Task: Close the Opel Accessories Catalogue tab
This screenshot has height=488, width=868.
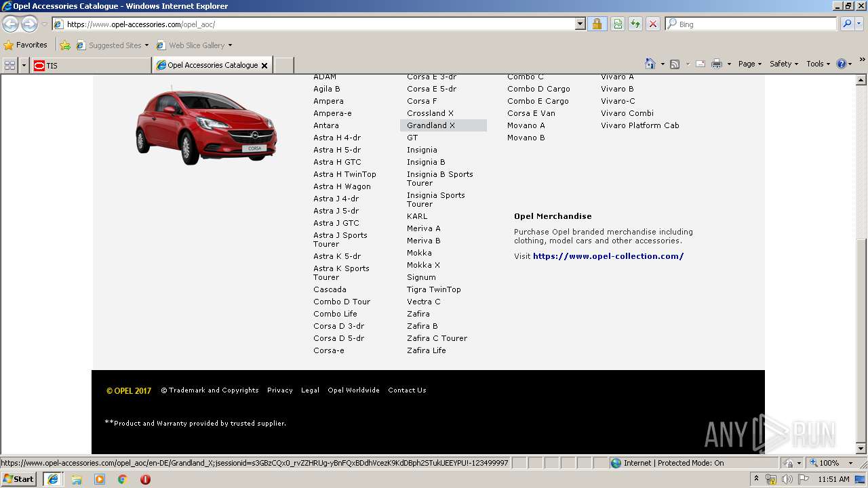Action: tap(264, 66)
